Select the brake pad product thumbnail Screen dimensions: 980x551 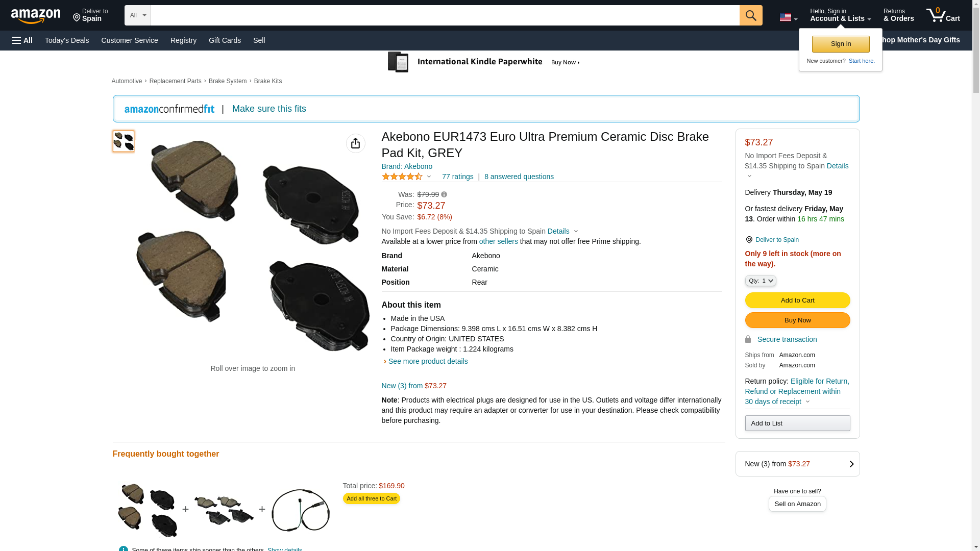124,141
